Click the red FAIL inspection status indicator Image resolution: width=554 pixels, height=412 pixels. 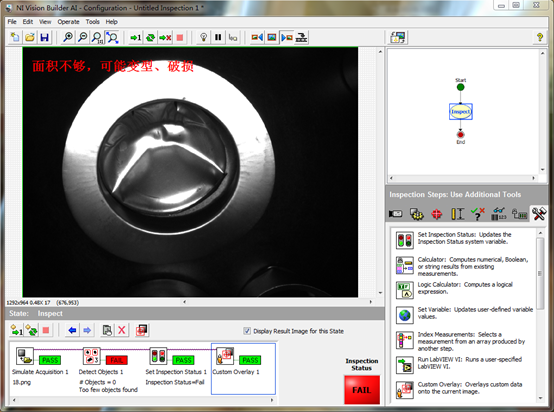point(362,390)
